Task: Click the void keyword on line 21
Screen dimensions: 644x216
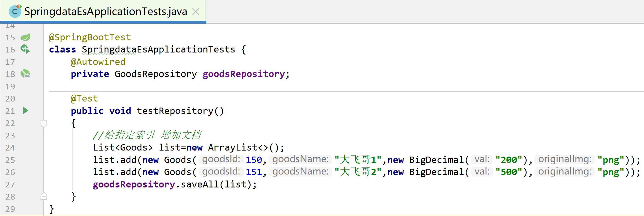Action: coord(120,111)
